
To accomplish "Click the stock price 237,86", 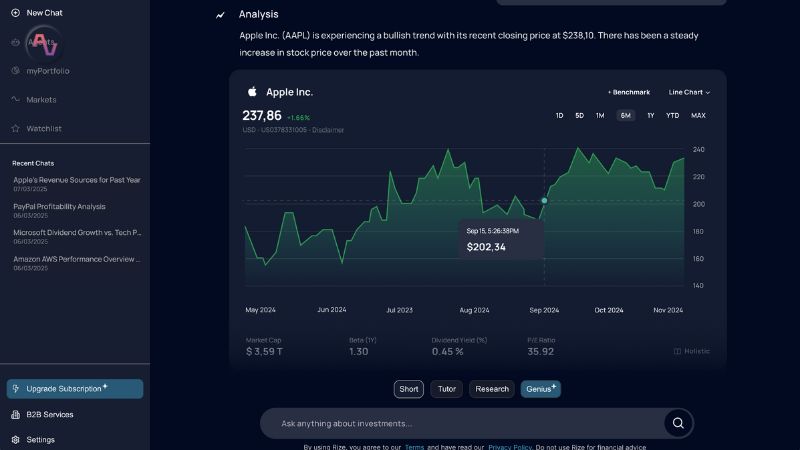I will [262, 116].
